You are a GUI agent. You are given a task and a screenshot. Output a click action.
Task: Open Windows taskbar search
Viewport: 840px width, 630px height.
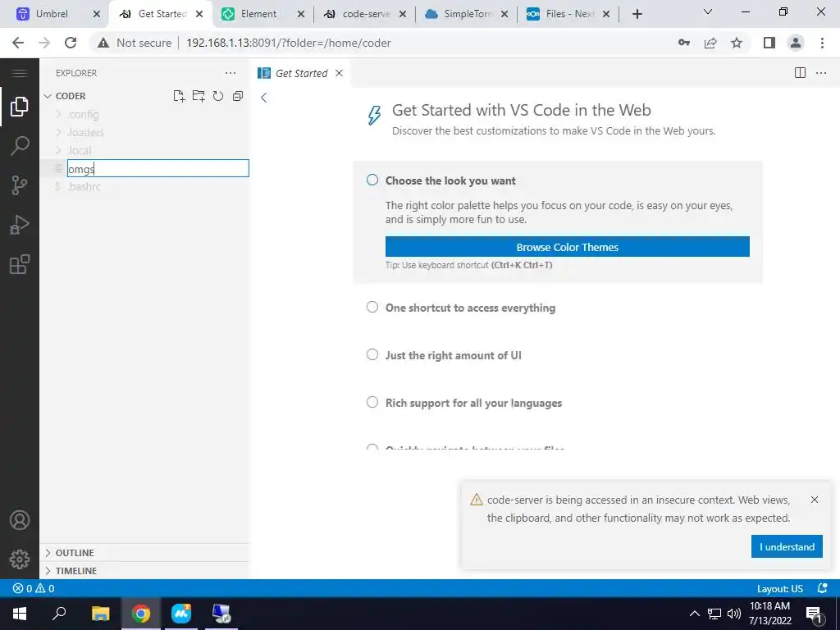(x=59, y=614)
